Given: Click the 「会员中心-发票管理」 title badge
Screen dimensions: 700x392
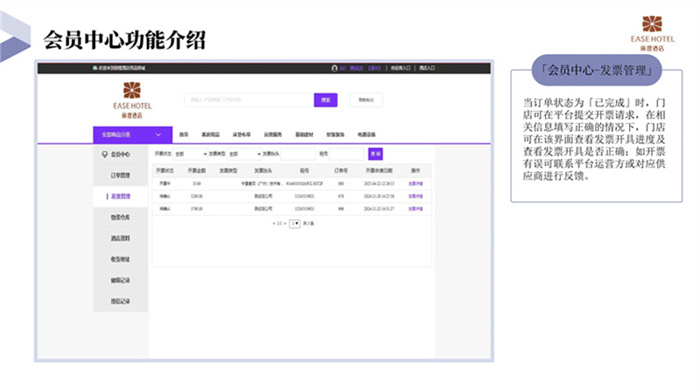Looking at the screenshot, I should click(x=596, y=71).
